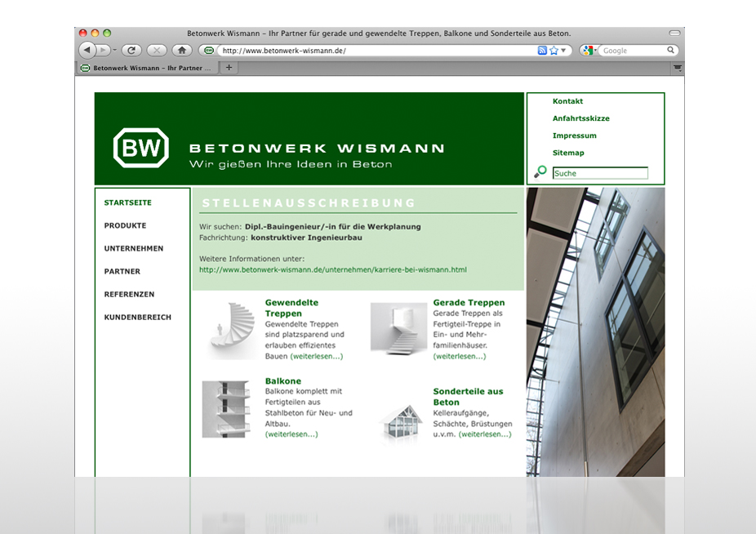
Task: Open the Produkte navigation menu item
Action: 125,225
